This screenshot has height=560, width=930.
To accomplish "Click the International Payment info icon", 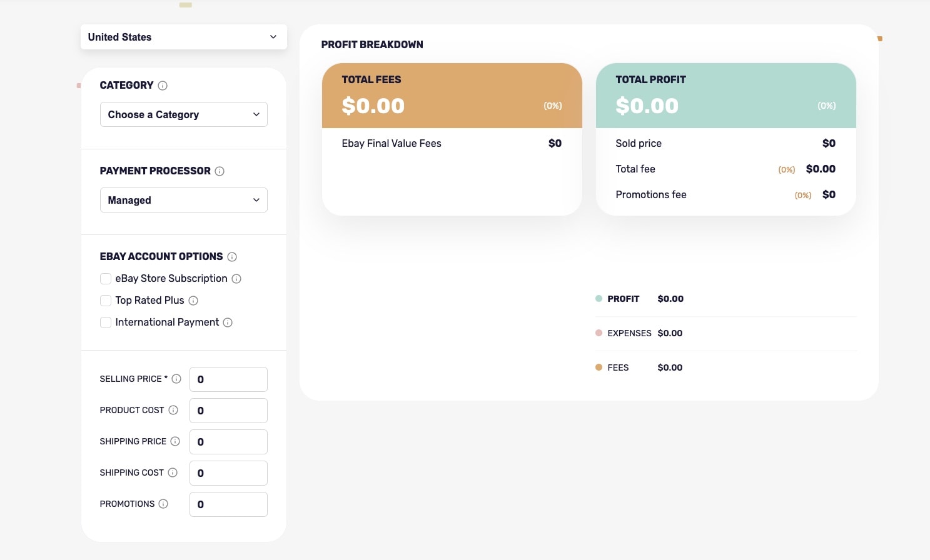I will click(228, 322).
